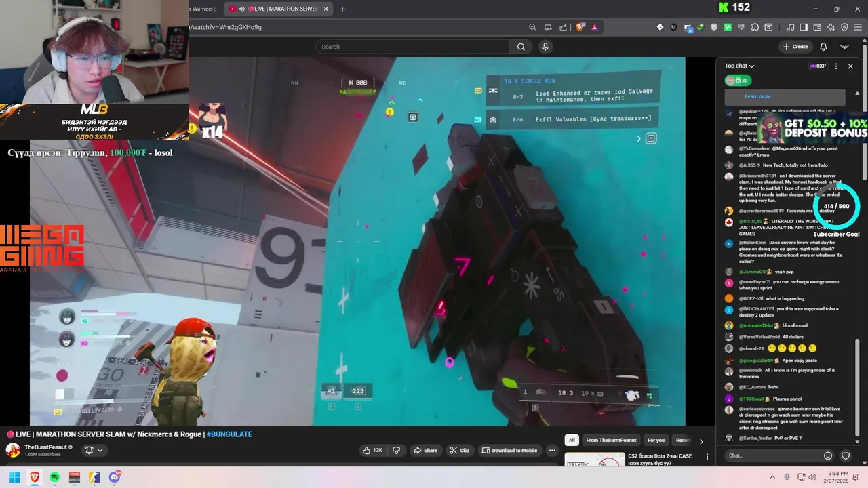Open the Brave Wallet icon

click(817, 27)
